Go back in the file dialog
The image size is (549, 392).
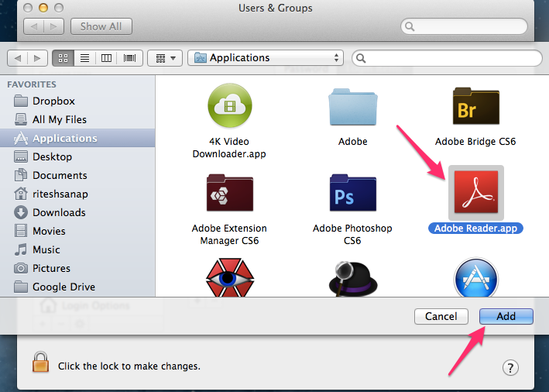coord(18,58)
